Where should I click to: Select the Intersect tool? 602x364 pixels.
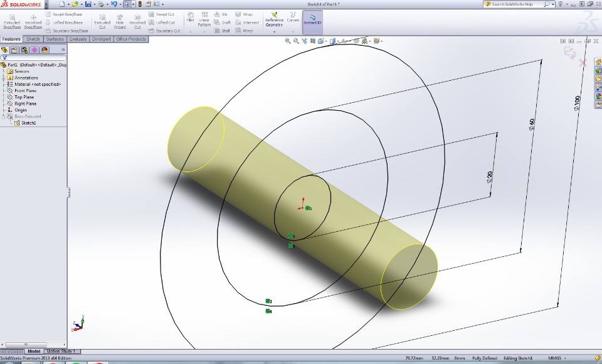(x=247, y=23)
